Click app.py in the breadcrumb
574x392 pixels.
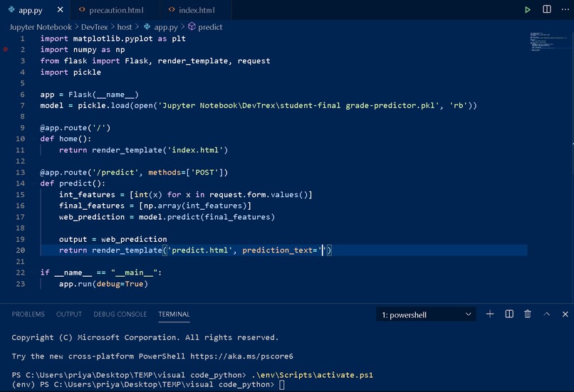[161, 27]
